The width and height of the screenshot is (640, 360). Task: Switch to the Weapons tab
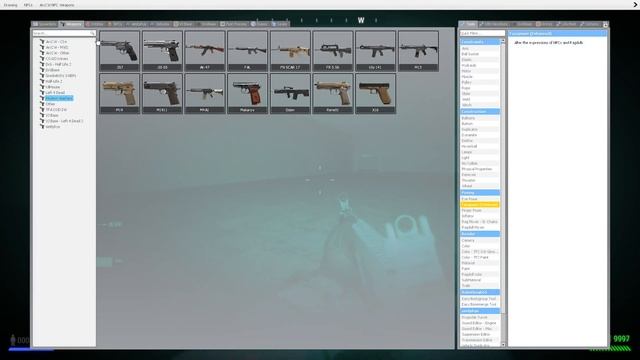[x=71, y=24]
